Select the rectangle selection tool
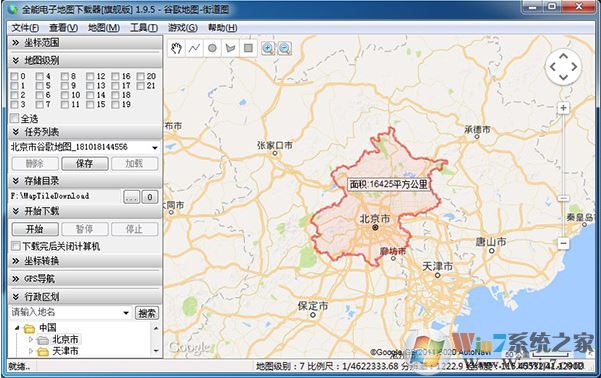The width and height of the screenshot is (601, 378). click(248, 48)
